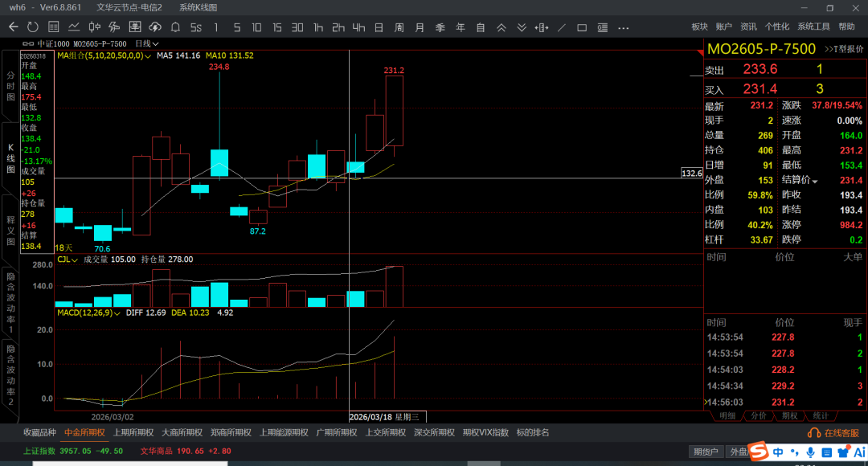This screenshot has height=466, width=868.
Task: Click the rectangle window icon in toolbar
Action: click(x=582, y=27)
